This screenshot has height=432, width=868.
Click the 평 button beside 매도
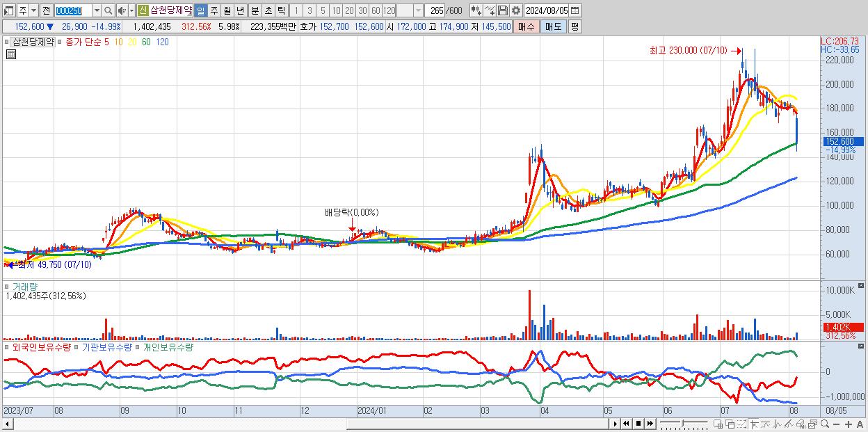click(574, 26)
